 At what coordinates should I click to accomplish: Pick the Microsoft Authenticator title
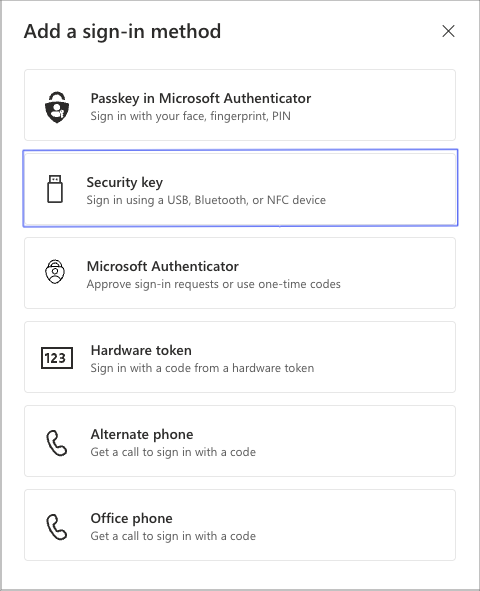tap(162, 266)
